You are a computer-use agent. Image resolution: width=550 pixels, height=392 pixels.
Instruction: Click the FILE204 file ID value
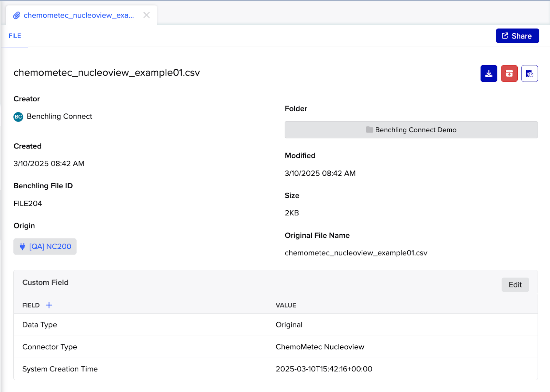pyautogui.click(x=28, y=203)
